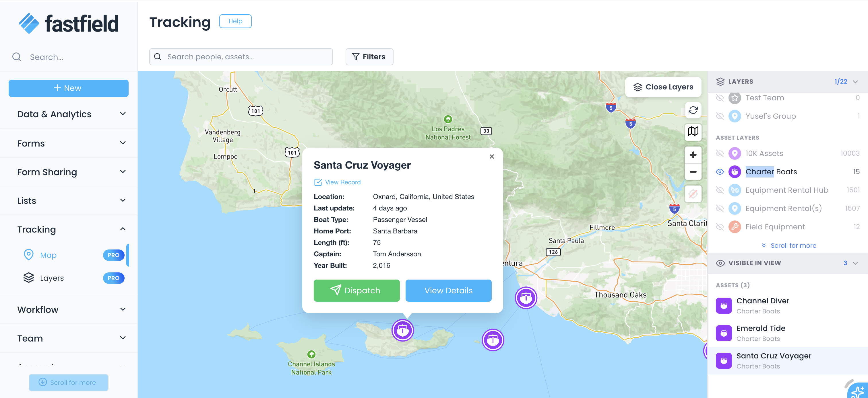Hide the Charter Boats layer

[x=719, y=172]
